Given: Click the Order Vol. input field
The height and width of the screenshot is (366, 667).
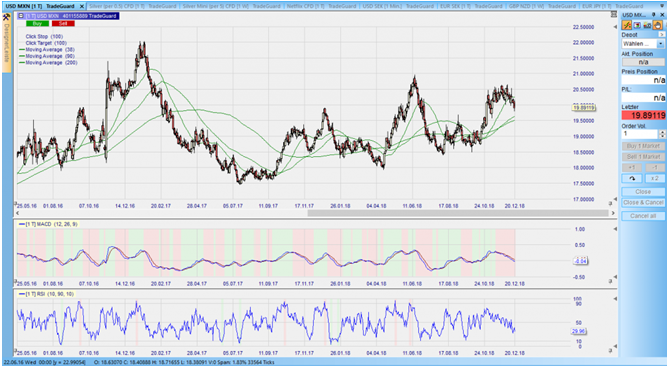Looking at the screenshot, I should click(640, 134).
